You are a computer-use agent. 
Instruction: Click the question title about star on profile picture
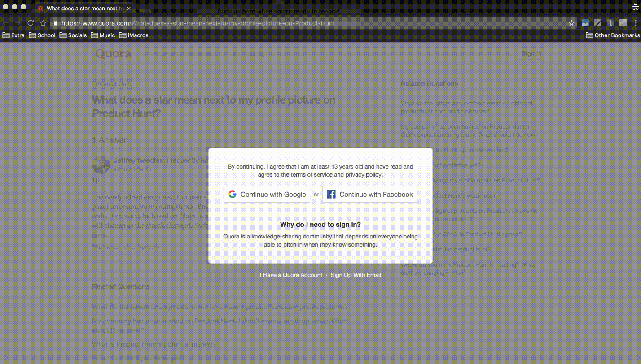(x=214, y=107)
